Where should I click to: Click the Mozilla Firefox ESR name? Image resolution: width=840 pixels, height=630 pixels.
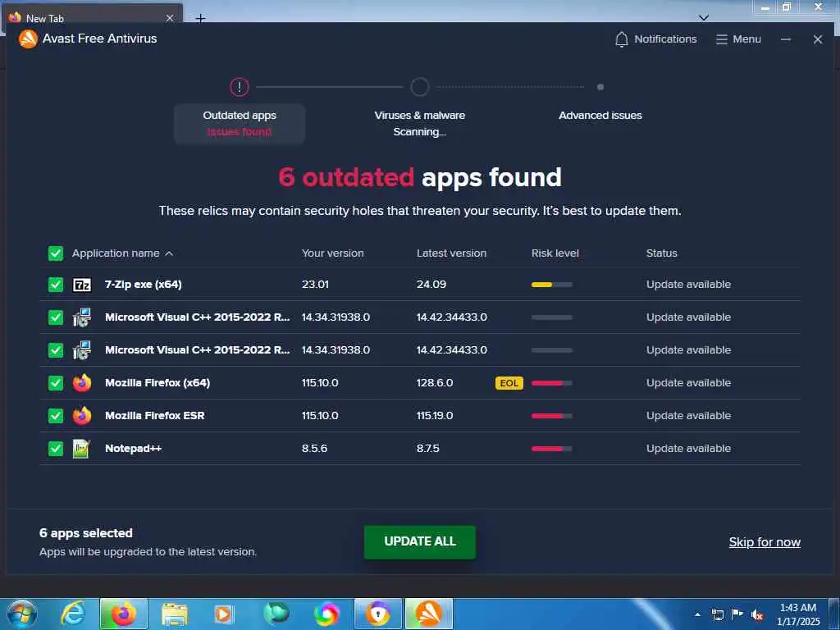[x=155, y=416]
